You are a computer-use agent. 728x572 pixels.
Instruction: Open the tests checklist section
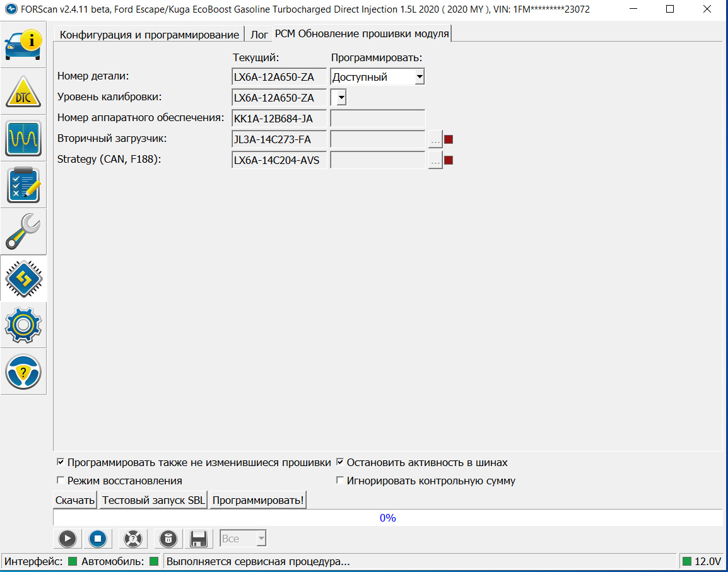tap(23, 185)
